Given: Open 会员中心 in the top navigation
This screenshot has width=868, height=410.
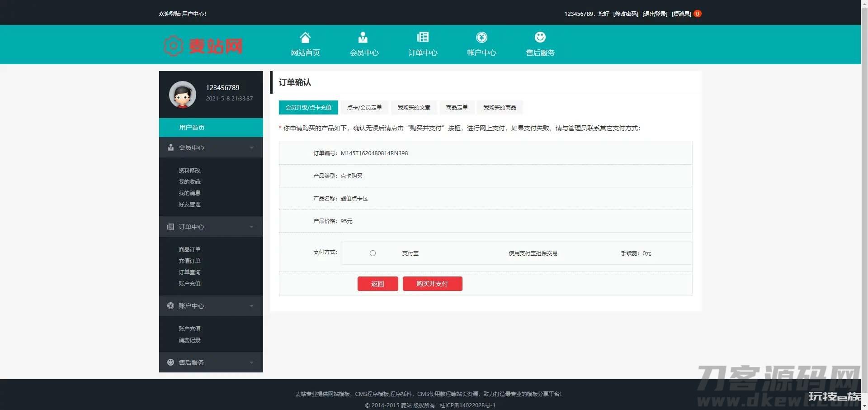Looking at the screenshot, I should tap(364, 53).
